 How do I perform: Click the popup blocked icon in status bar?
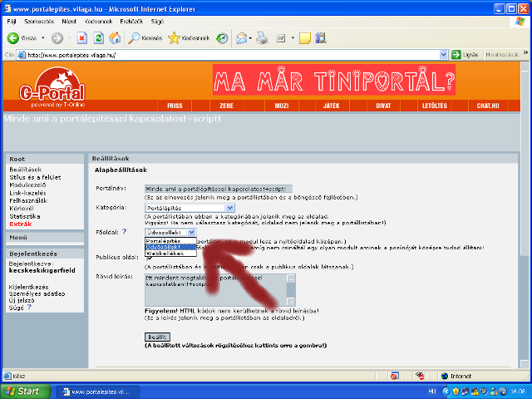point(394,376)
